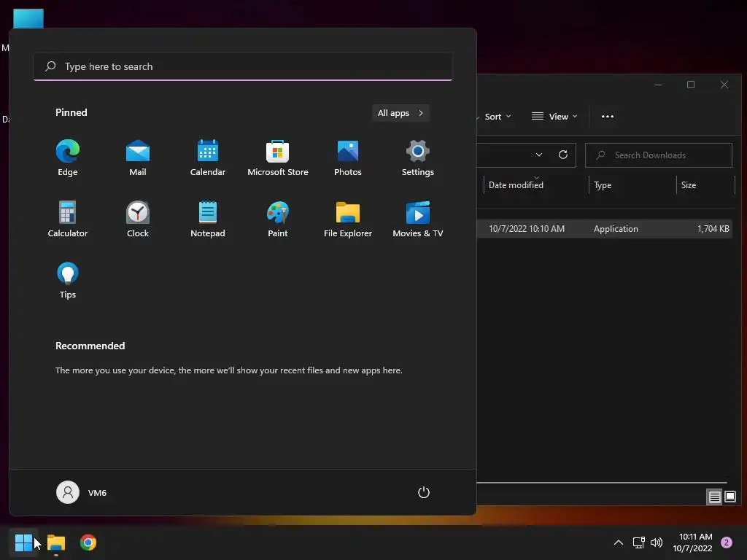Open the Clock app
The image size is (747, 560).
(138, 219)
